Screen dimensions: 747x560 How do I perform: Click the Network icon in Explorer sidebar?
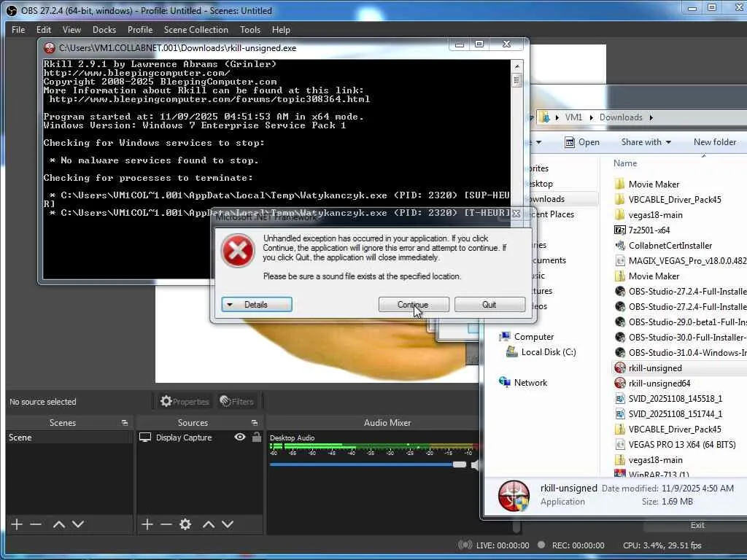(x=505, y=382)
